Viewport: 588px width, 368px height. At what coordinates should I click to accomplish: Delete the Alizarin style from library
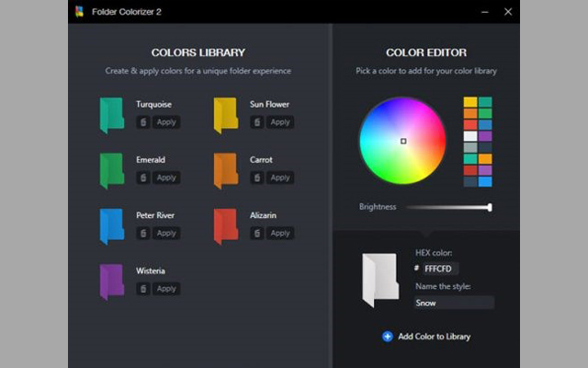coord(257,233)
